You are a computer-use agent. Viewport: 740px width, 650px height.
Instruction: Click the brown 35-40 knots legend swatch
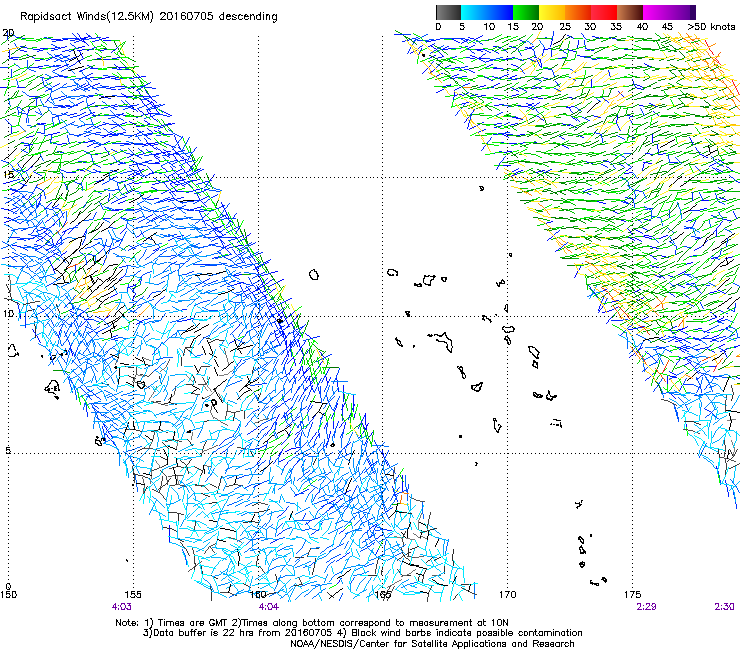tap(630, 12)
